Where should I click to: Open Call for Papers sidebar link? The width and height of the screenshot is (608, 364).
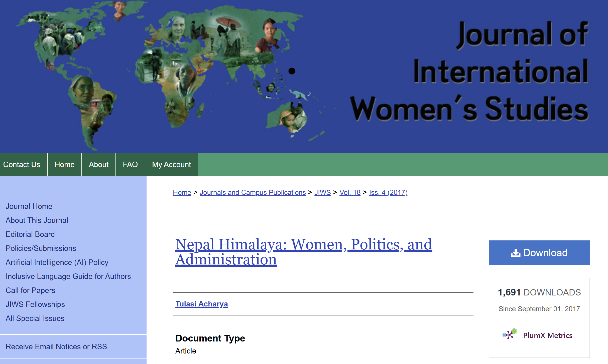coord(30,290)
